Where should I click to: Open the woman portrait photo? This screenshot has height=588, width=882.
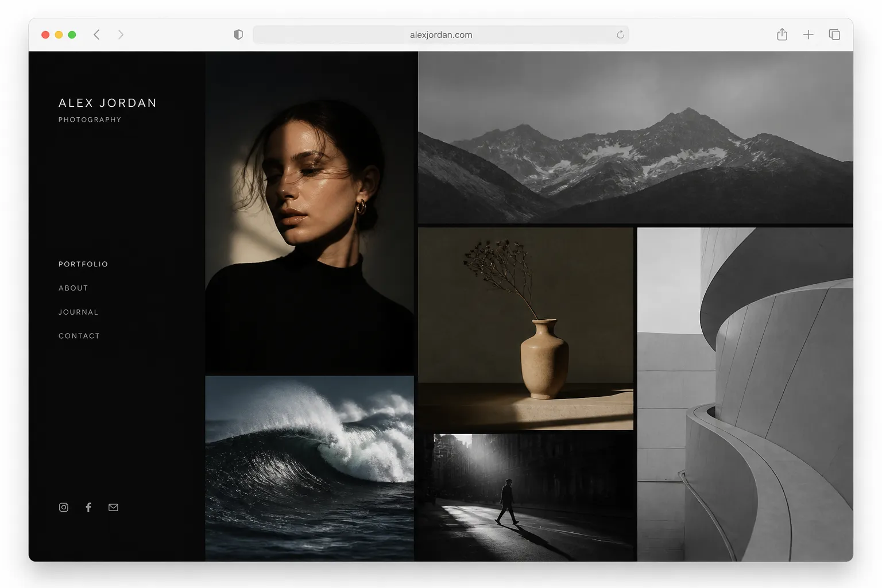[x=310, y=212]
